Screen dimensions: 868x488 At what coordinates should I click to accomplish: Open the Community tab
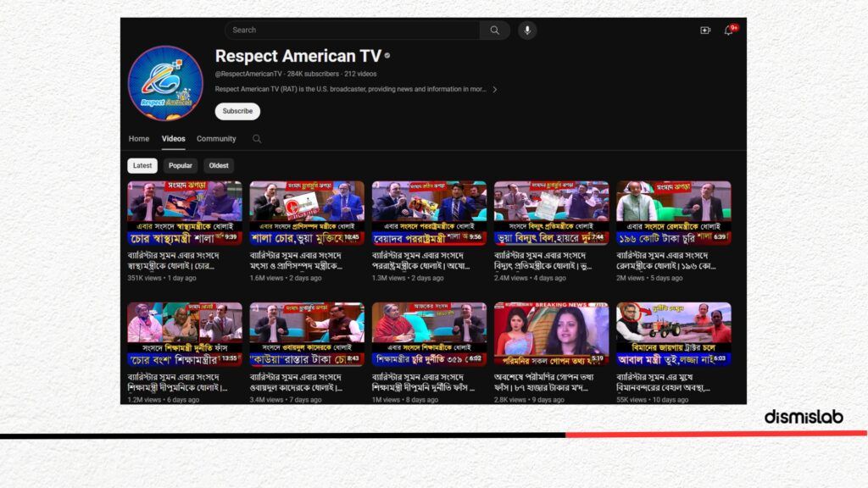click(x=216, y=139)
